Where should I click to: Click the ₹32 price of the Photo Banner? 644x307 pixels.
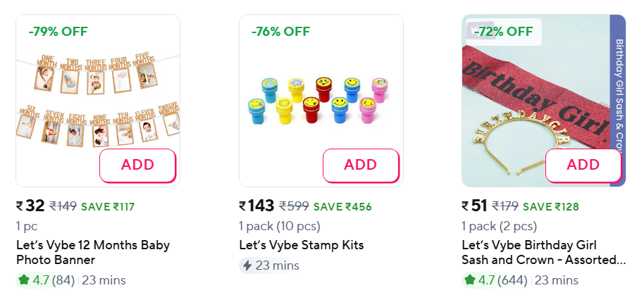(x=30, y=206)
